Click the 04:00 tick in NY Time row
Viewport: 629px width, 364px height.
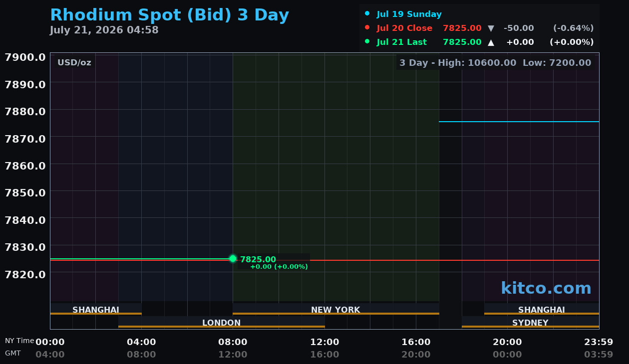click(141, 342)
